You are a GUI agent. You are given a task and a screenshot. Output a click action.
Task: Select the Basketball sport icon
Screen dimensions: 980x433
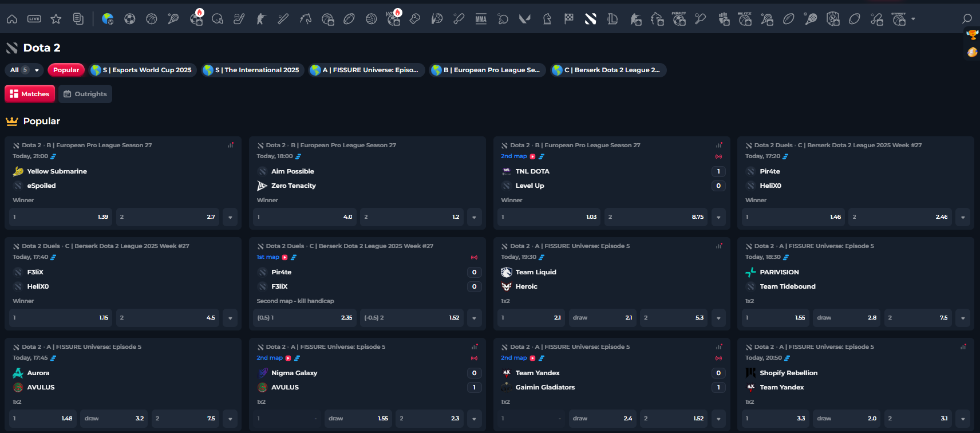click(x=152, y=19)
